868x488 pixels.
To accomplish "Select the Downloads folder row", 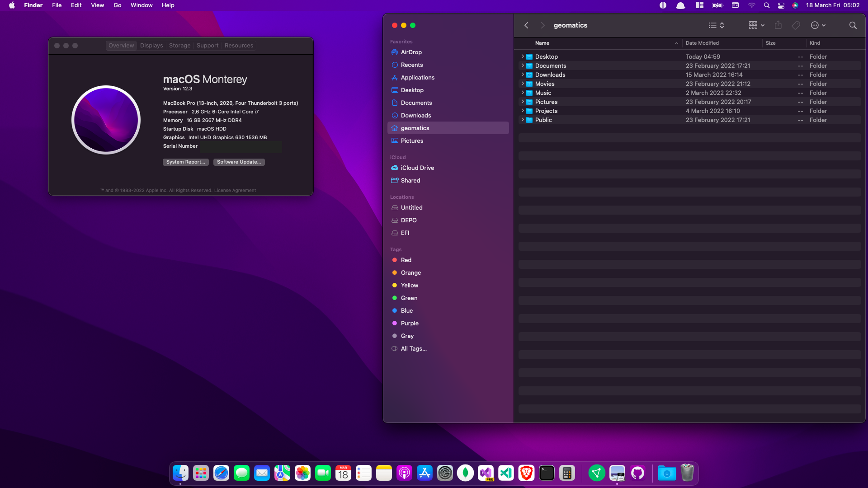I will [x=550, y=75].
